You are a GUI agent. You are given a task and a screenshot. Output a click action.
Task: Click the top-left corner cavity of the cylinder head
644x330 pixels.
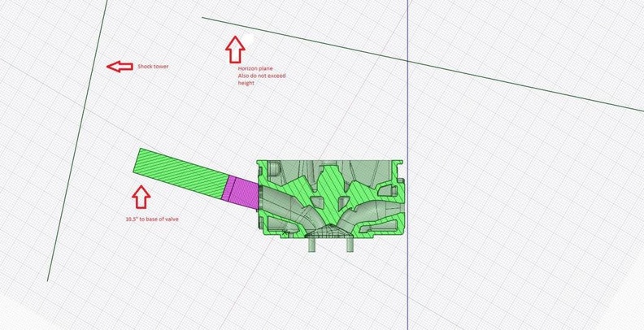272,168
